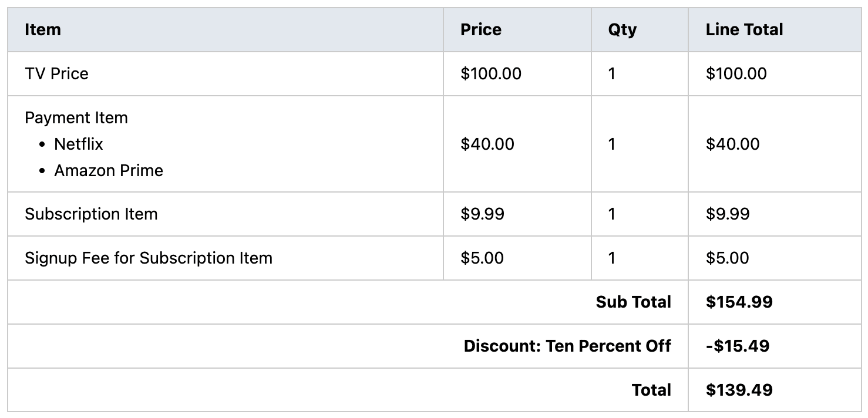Click the $5.00 value in Price column
Image resolution: width=868 pixels, height=418 pixels.
482,258
